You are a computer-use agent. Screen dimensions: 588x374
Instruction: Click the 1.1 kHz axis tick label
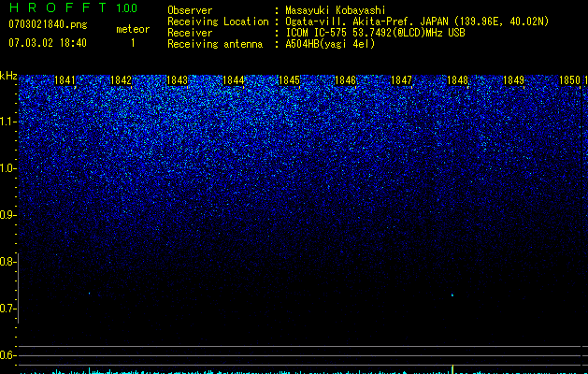point(7,122)
